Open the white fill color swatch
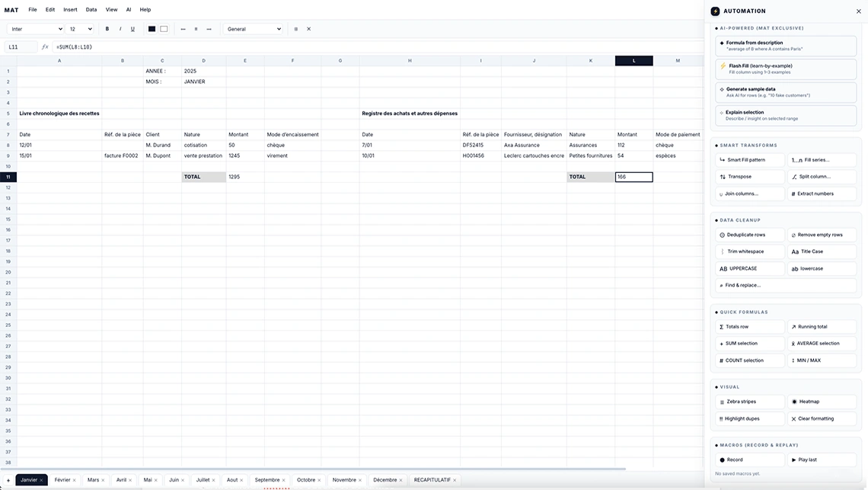This screenshot has width=868, height=490. [x=164, y=29]
